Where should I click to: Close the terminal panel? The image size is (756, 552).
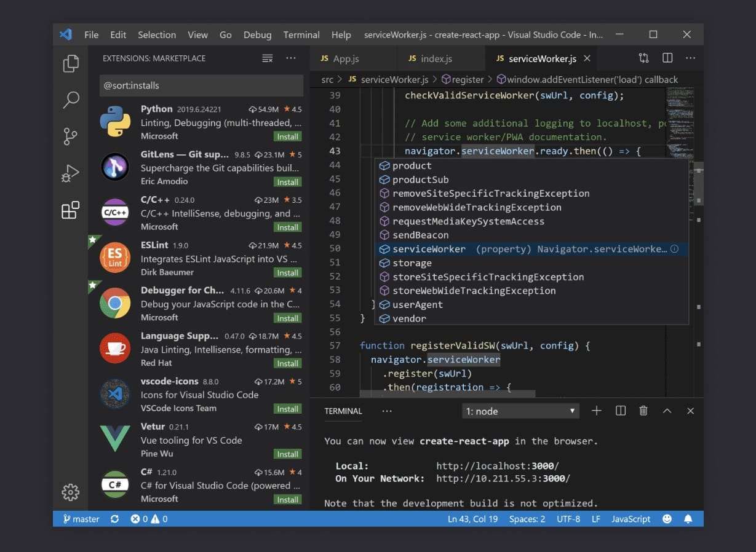tap(690, 411)
